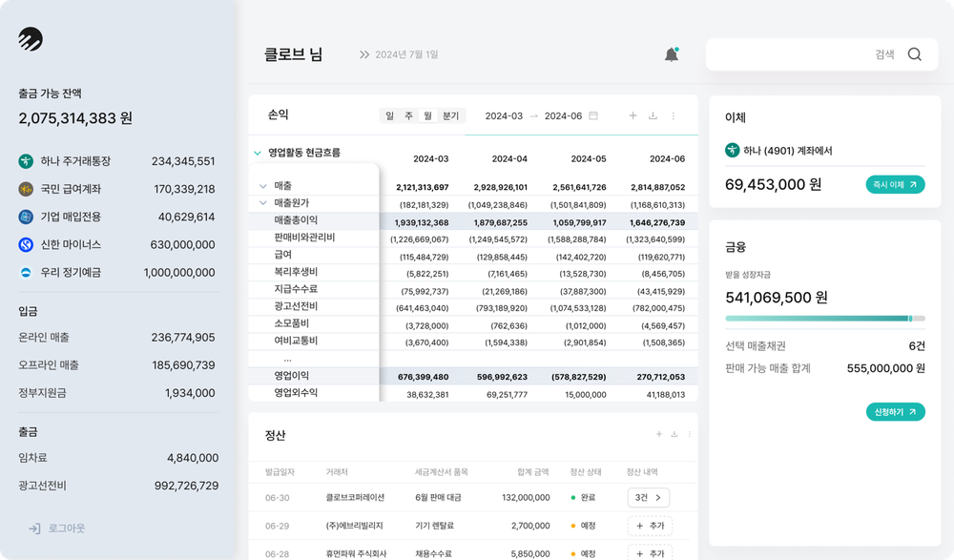Image resolution: width=954 pixels, height=560 pixels.
Task: Click plus icon in 정산 panel header
Action: (x=659, y=434)
